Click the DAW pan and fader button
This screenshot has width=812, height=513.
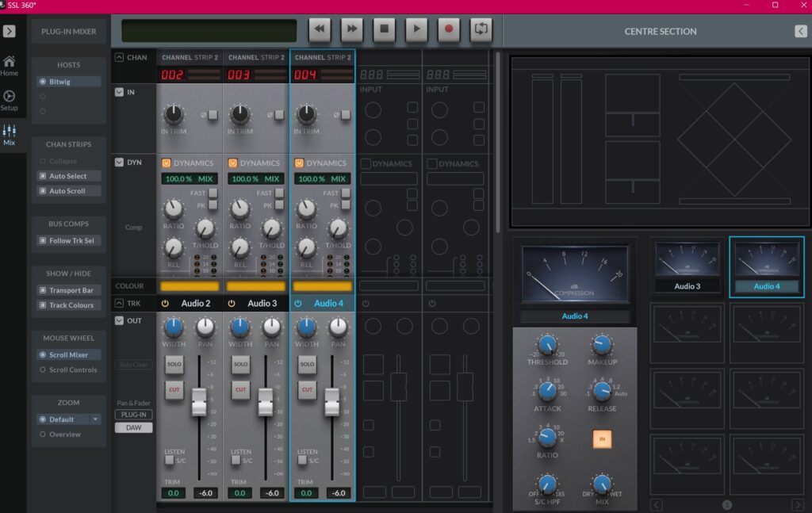tap(133, 427)
